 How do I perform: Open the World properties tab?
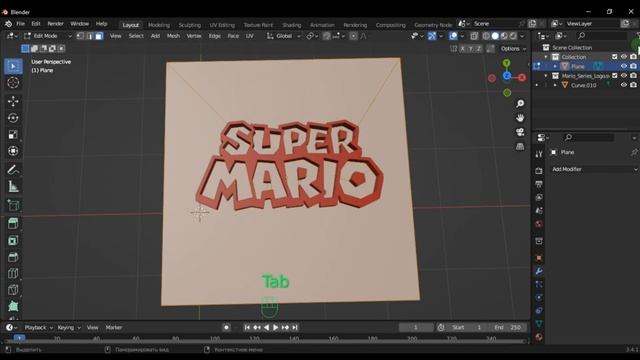[x=539, y=224]
